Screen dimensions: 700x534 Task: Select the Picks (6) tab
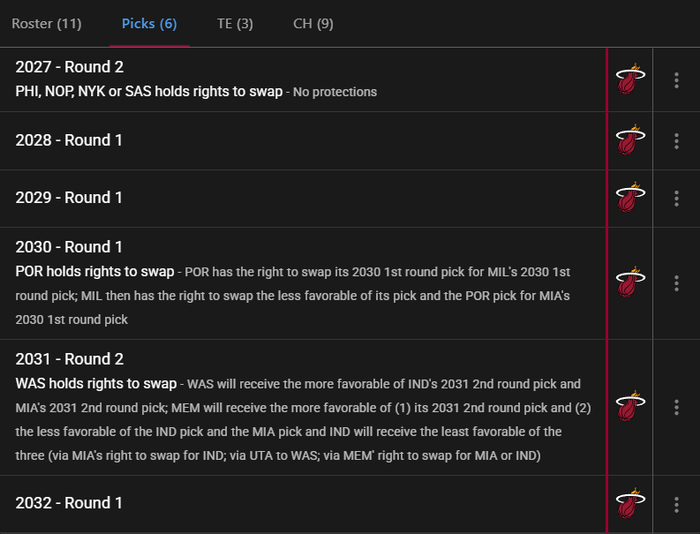(x=150, y=24)
